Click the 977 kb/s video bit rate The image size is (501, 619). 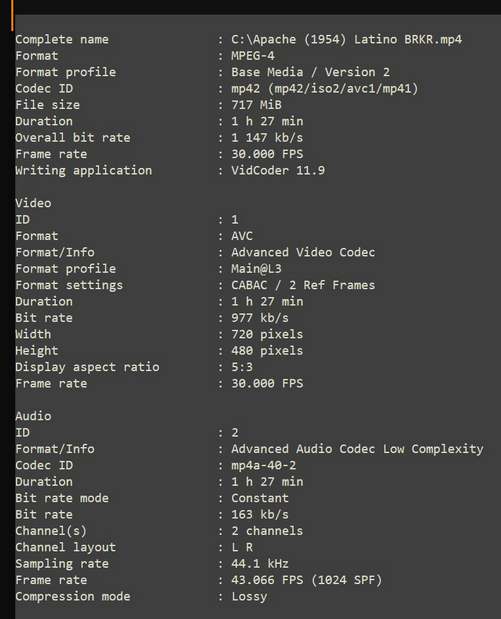(x=260, y=318)
